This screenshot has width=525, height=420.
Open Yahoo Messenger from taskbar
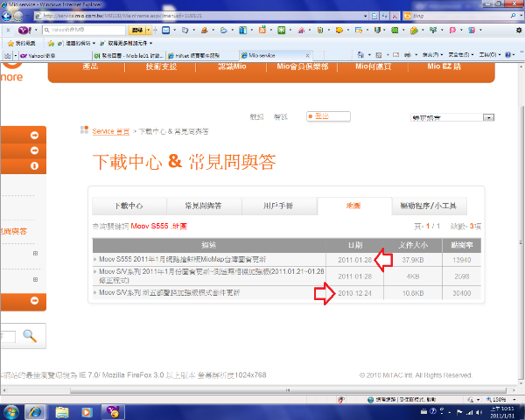pyautogui.click(x=114, y=412)
